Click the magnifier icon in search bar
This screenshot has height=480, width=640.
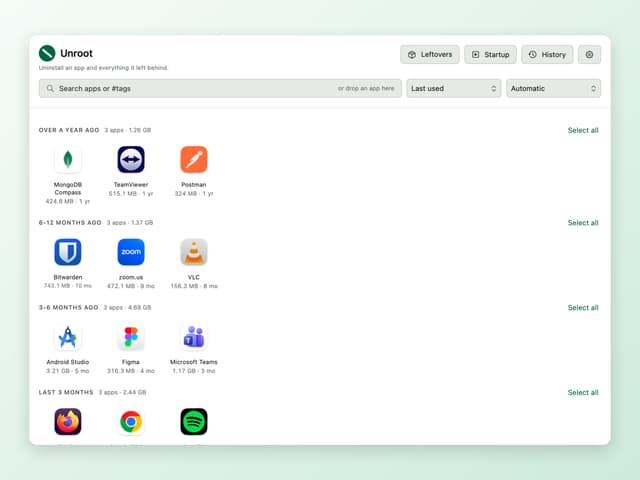(x=50, y=89)
